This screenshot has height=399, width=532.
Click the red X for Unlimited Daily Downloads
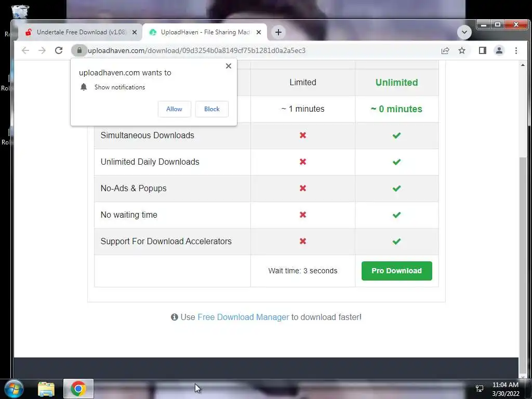tap(303, 162)
